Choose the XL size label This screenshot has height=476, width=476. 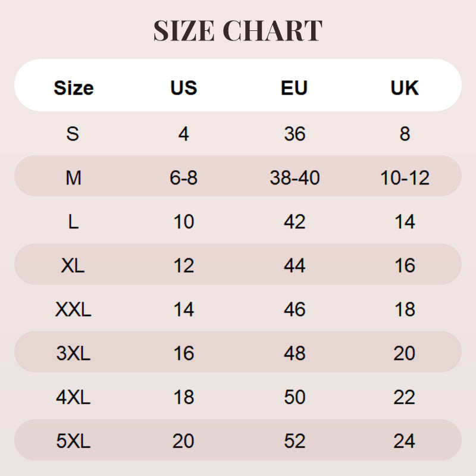pyautogui.click(x=73, y=265)
